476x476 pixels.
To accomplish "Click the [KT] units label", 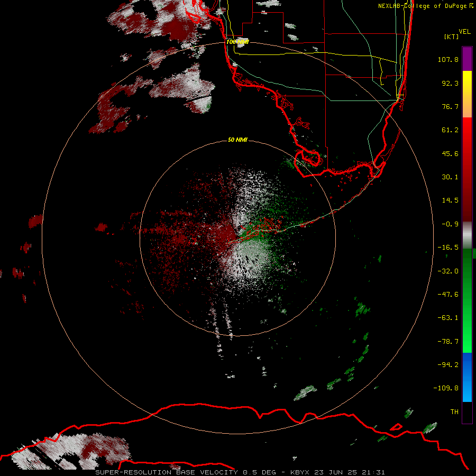I will click(451, 36).
